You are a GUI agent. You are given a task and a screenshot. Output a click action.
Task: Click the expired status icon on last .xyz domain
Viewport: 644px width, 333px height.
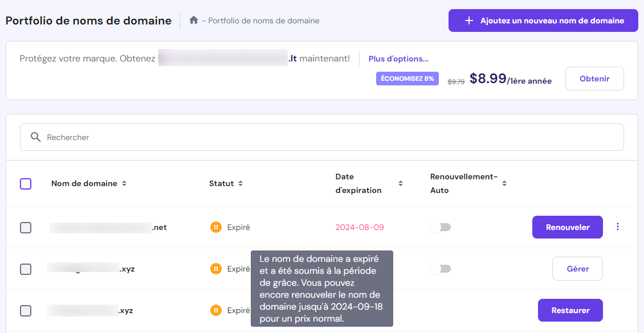tap(216, 310)
